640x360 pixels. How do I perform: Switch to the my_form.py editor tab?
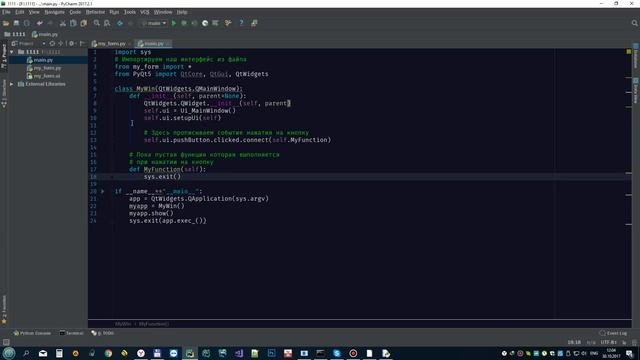111,44
